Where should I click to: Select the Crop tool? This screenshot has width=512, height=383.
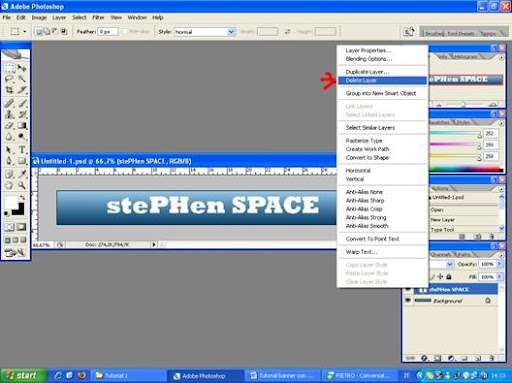coord(9,90)
